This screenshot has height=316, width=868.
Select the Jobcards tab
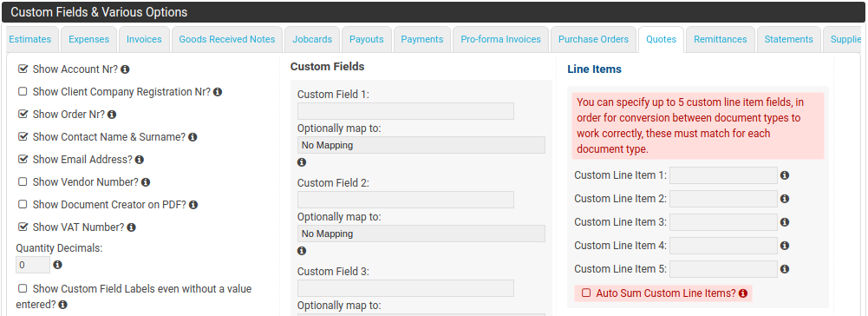(x=312, y=39)
